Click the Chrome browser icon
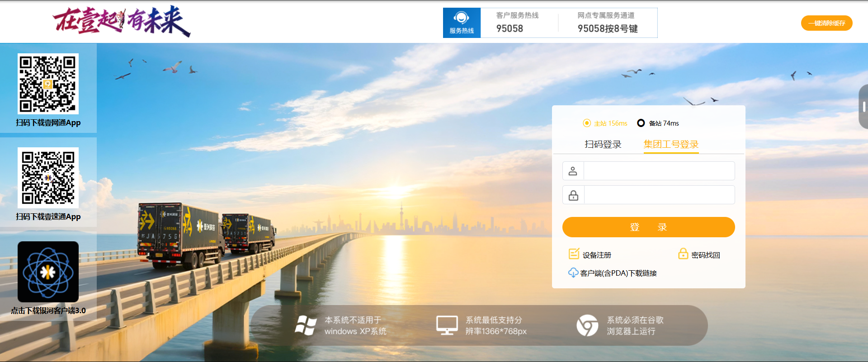868x362 pixels. [587, 325]
